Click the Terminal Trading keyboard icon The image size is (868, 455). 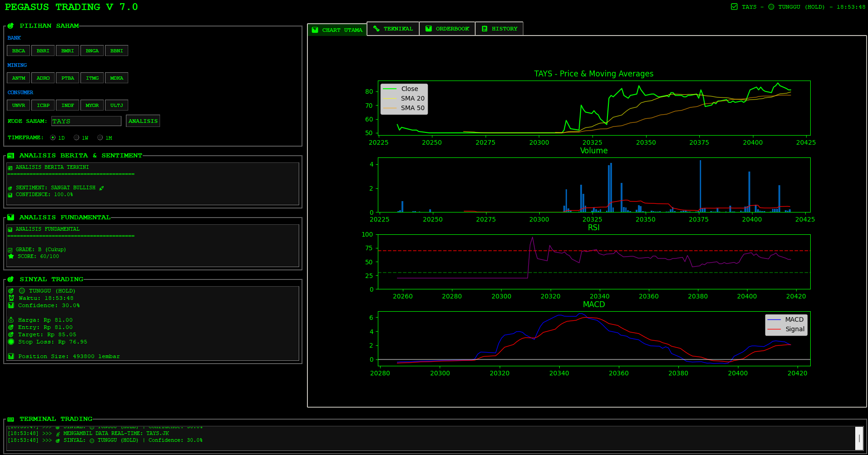click(x=10, y=419)
